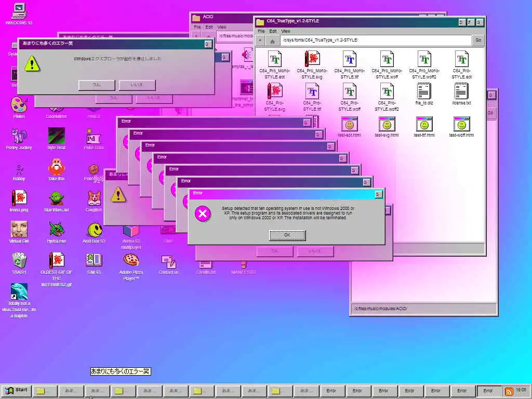532x399 pixels.
Task: Click the 19:05 taskbar clock
Action: [x=521, y=390]
